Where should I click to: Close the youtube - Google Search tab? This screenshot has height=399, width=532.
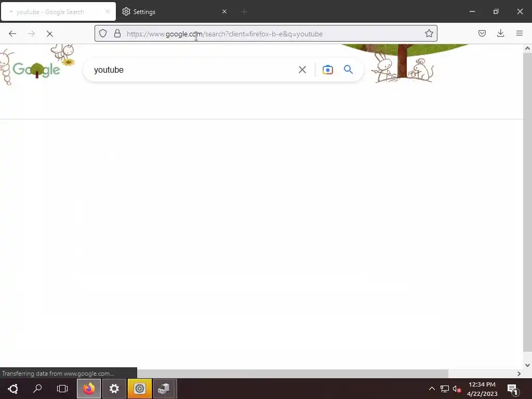coord(108,11)
